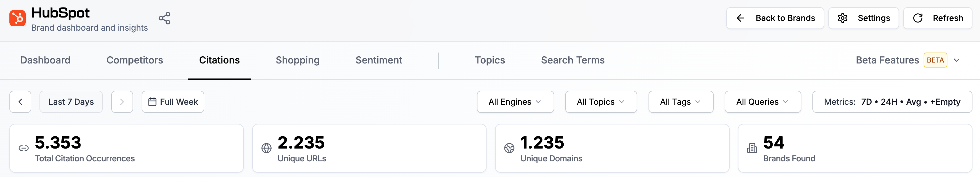Select Full Week calendar button
The width and height of the screenshot is (980, 177).
click(x=173, y=102)
